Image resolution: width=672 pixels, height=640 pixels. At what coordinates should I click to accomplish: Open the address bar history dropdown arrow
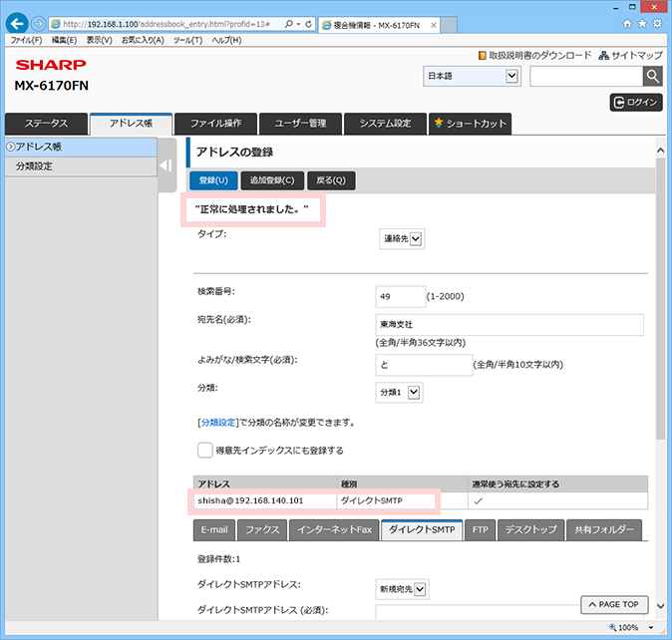pos(298,24)
